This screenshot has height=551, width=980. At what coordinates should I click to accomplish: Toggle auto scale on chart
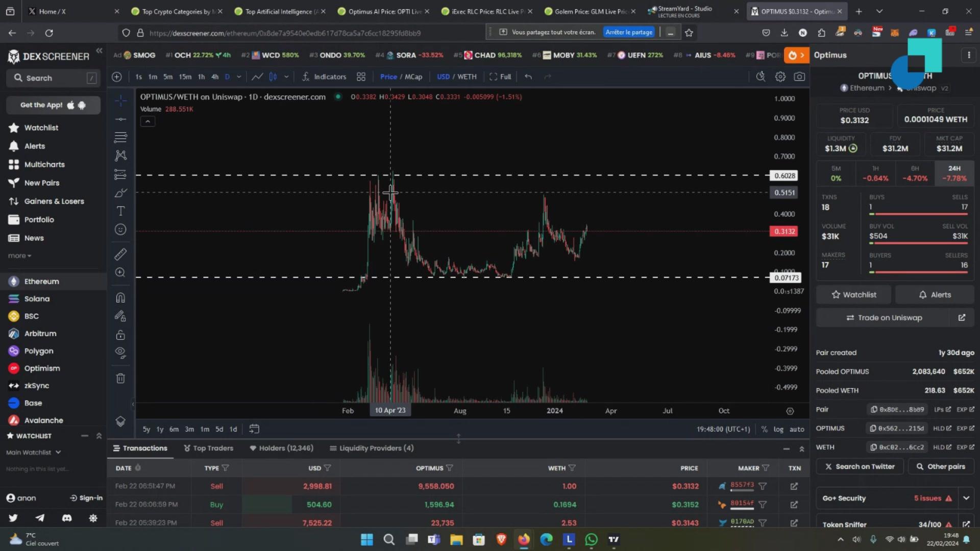tap(796, 429)
